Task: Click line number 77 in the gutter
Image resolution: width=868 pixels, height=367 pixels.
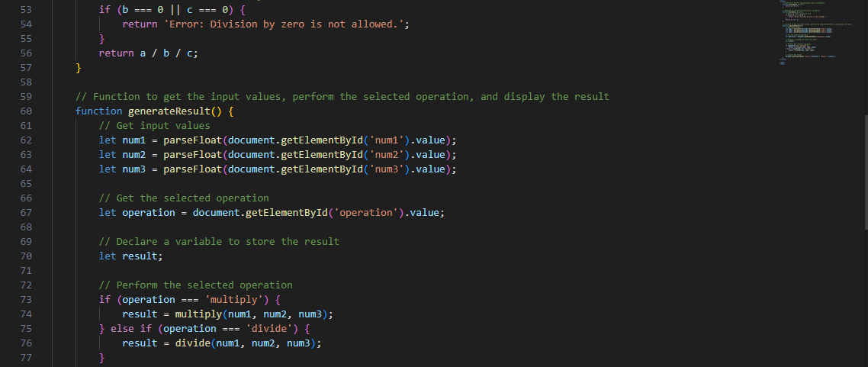Action: pyautogui.click(x=25, y=358)
